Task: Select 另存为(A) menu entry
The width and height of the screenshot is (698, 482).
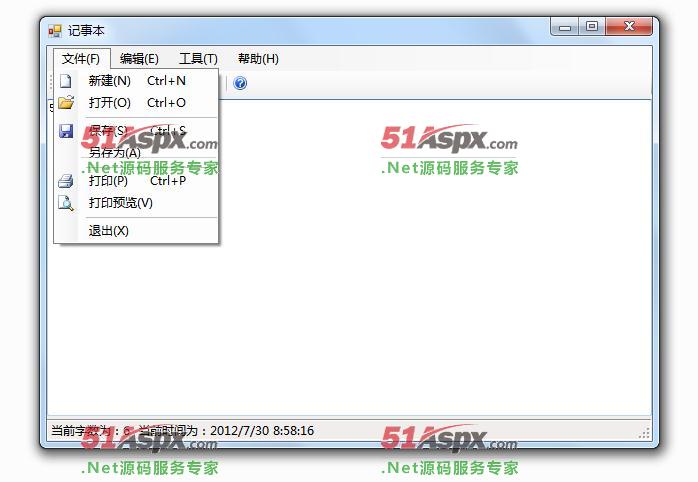Action: pyautogui.click(x=136, y=153)
